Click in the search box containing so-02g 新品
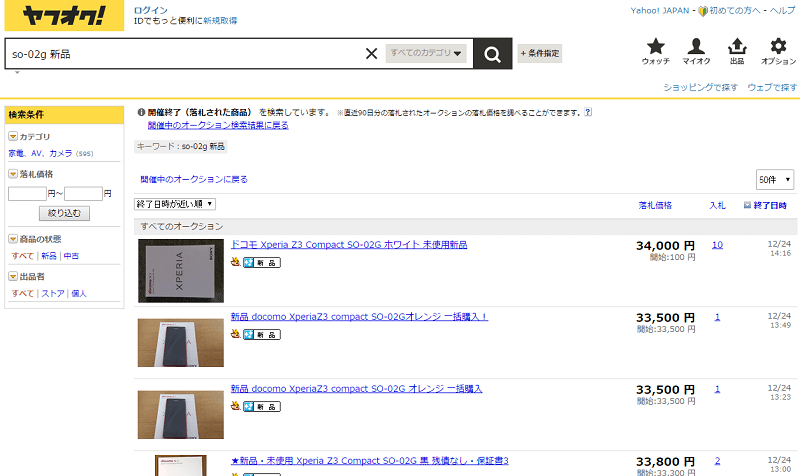The height and width of the screenshot is (476, 800). (186, 54)
